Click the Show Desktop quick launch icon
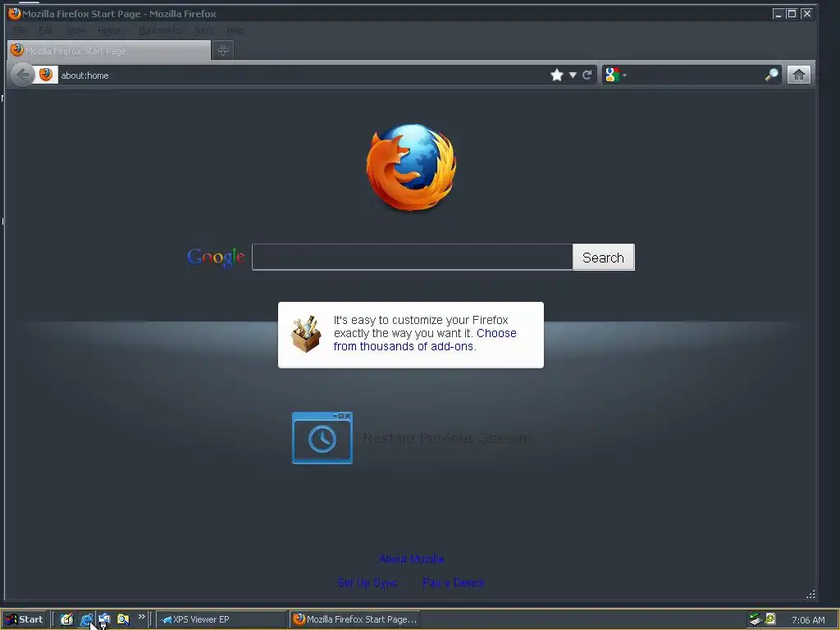Image resolution: width=840 pixels, height=630 pixels. (x=104, y=619)
